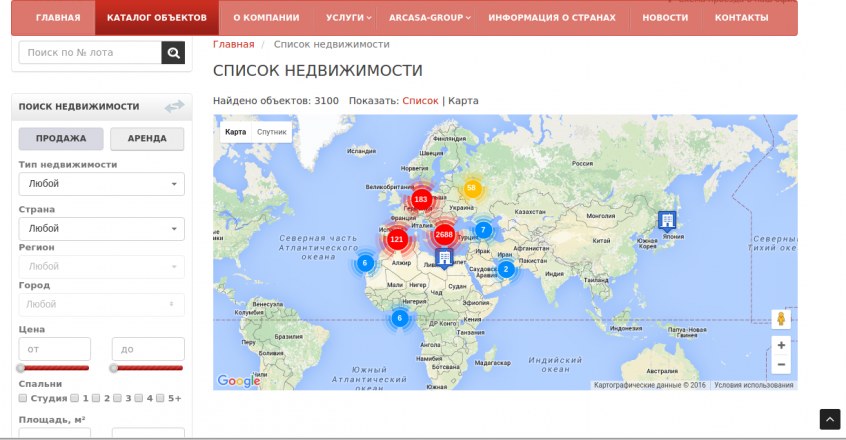Open ИНФОРМАЦИЯ О СТРАНАХ page
Viewport: 846px width, 440px height.
tap(552, 18)
